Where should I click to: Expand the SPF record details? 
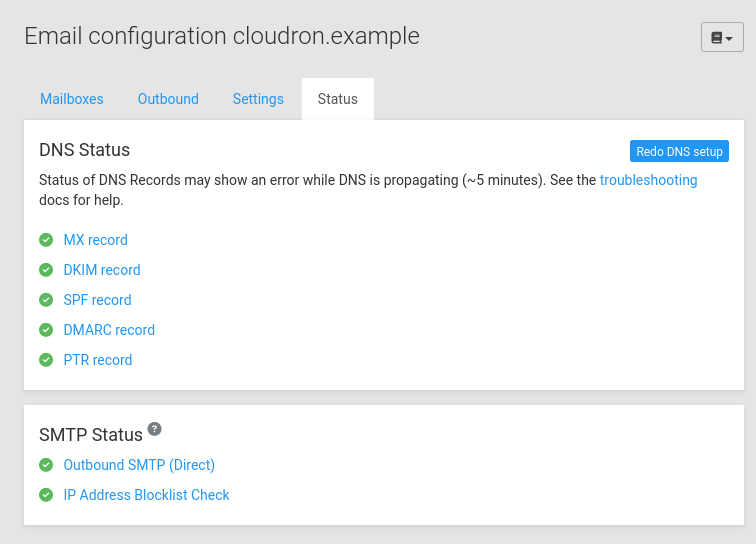click(97, 300)
